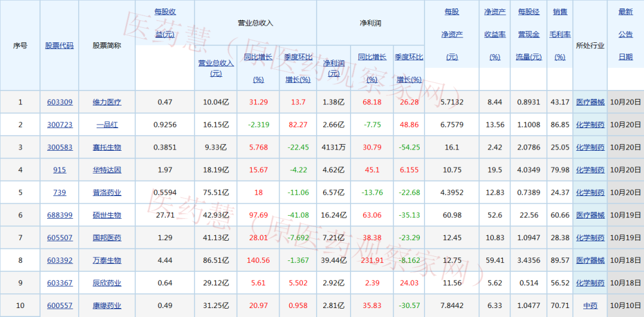Select revenue value 10.04亿 for 维力医疗

[x=216, y=102]
